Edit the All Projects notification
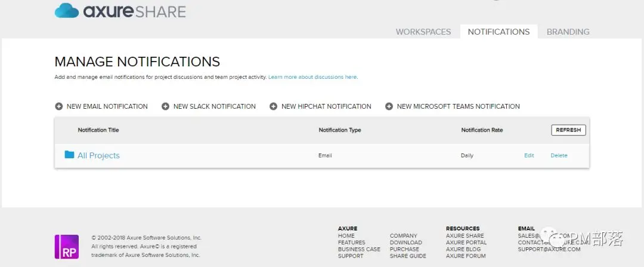The height and width of the screenshot is (267, 644). pyautogui.click(x=529, y=155)
